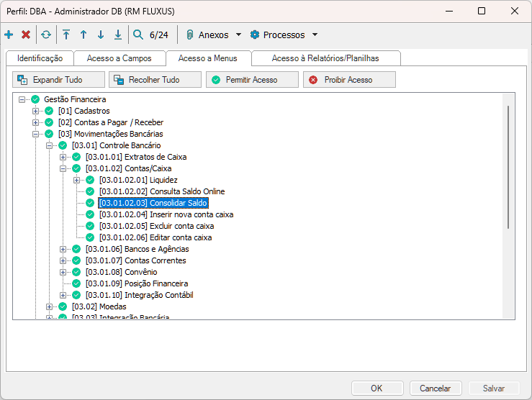Go to the next record down arrow
This screenshot has width=532, height=400.
101,35
